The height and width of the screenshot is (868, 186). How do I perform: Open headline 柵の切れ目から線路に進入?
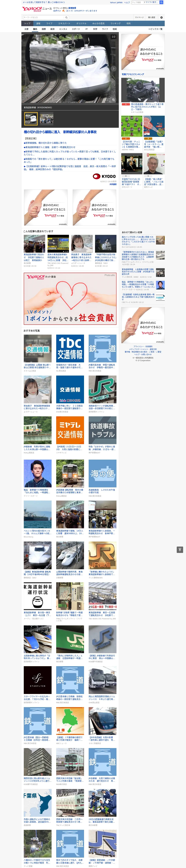click(60, 132)
